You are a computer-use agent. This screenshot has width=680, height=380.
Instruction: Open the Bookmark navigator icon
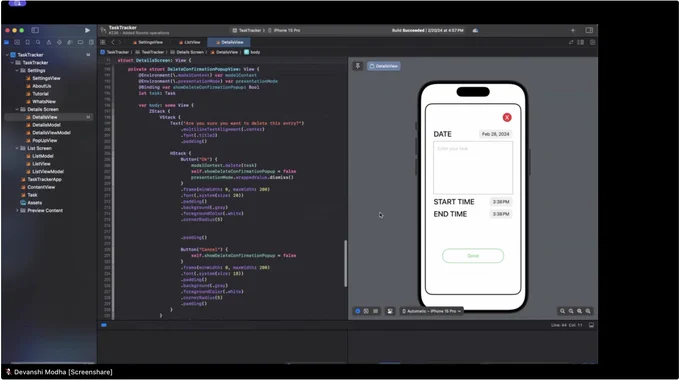click(27, 43)
